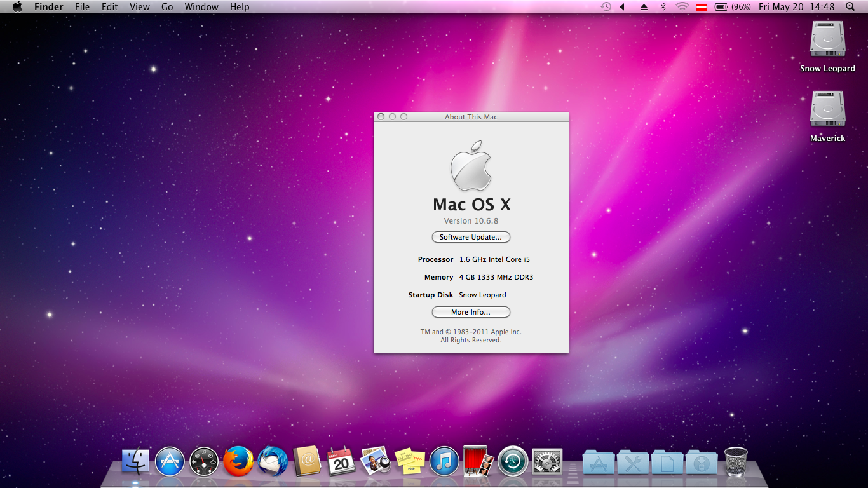Image resolution: width=868 pixels, height=488 pixels.
Task: Click the Software Update... button
Action: 471,237
